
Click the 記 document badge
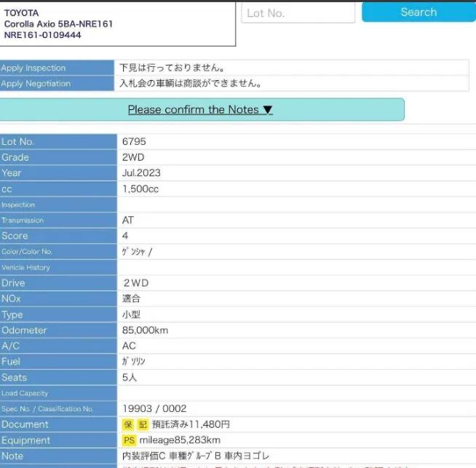click(143, 424)
